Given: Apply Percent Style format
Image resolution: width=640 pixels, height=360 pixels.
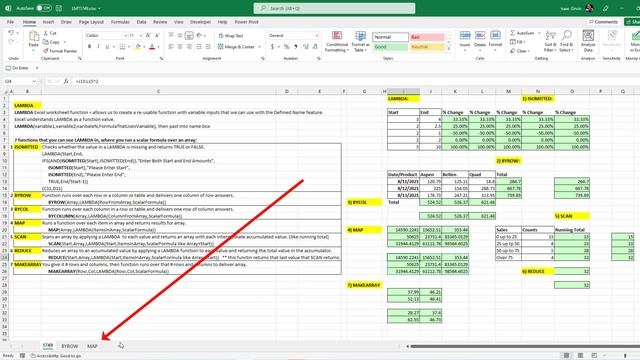Looking at the screenshot, I should pos(287,47).
